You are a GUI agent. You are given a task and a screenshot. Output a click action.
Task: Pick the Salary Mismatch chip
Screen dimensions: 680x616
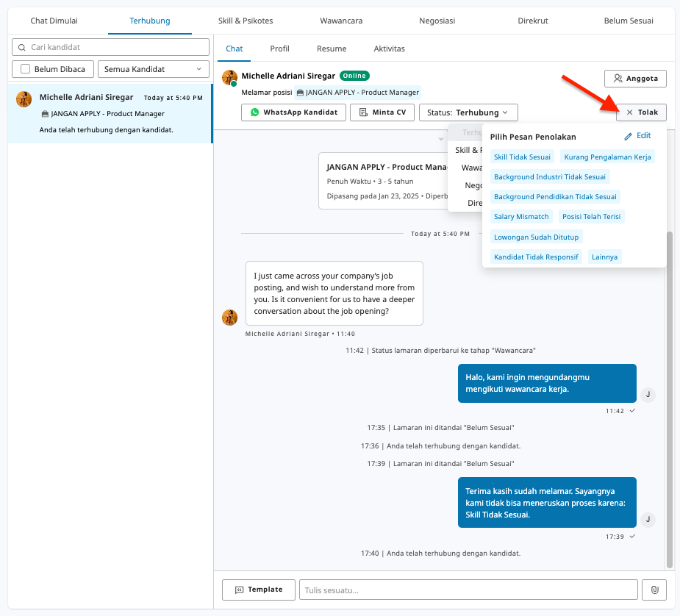coord(521,216)
